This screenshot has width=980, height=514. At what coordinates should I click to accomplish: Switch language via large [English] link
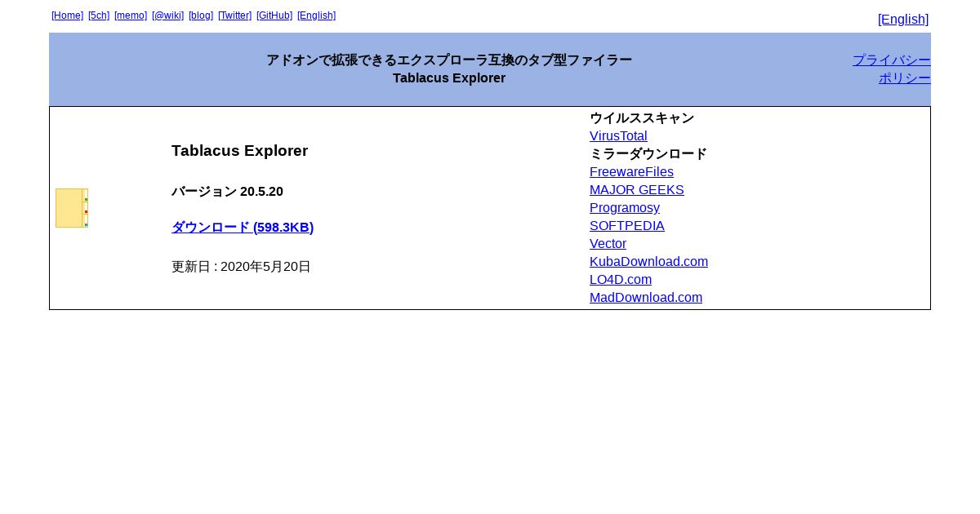point(903,20)
